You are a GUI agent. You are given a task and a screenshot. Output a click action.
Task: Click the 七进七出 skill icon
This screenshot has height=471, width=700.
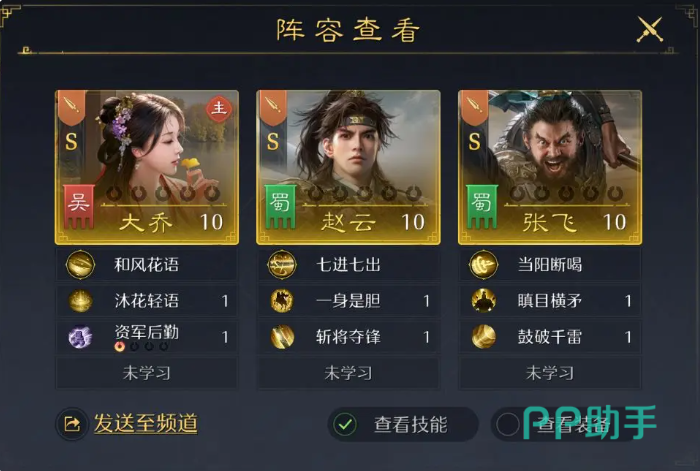click(282, 264)
